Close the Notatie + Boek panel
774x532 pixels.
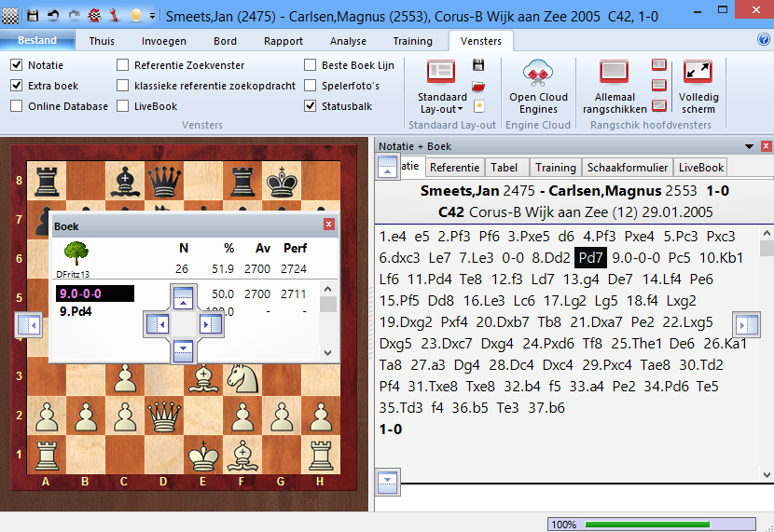(767, 146)
